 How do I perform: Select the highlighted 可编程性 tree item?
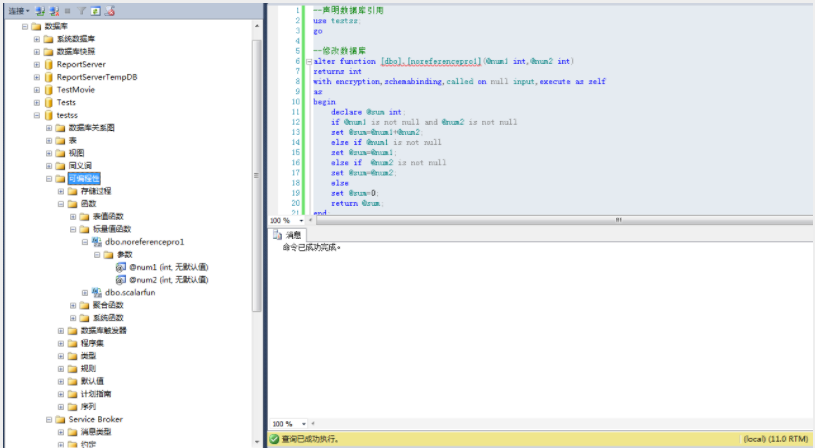click(x=84, y=179)
